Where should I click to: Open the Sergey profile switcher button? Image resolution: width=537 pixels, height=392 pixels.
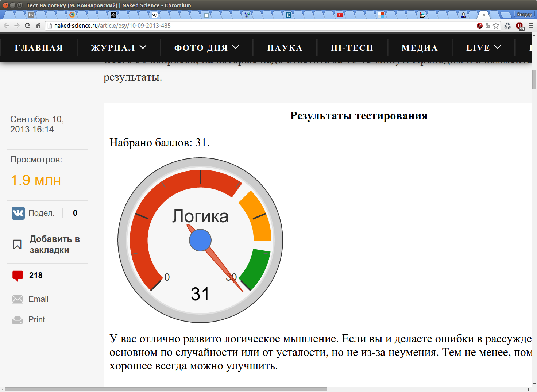point(524,15)
